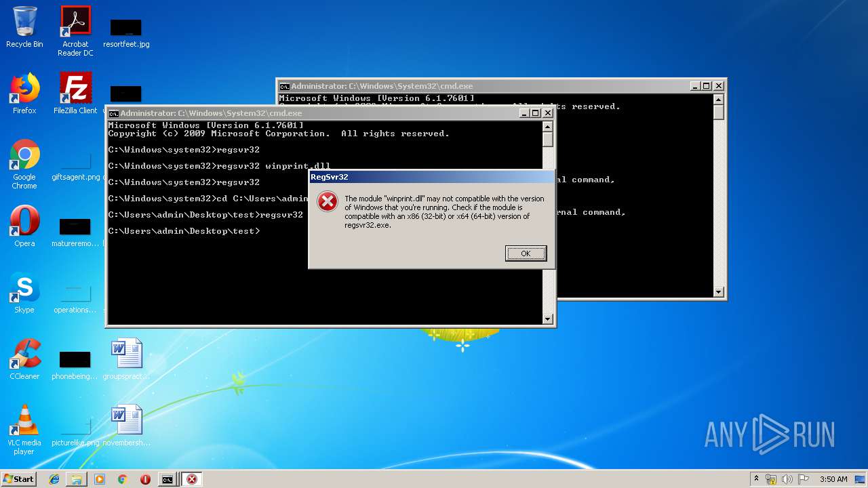Click the error message text in RegSvr32 dialog

pyautogui.click(x=444, y=211)
